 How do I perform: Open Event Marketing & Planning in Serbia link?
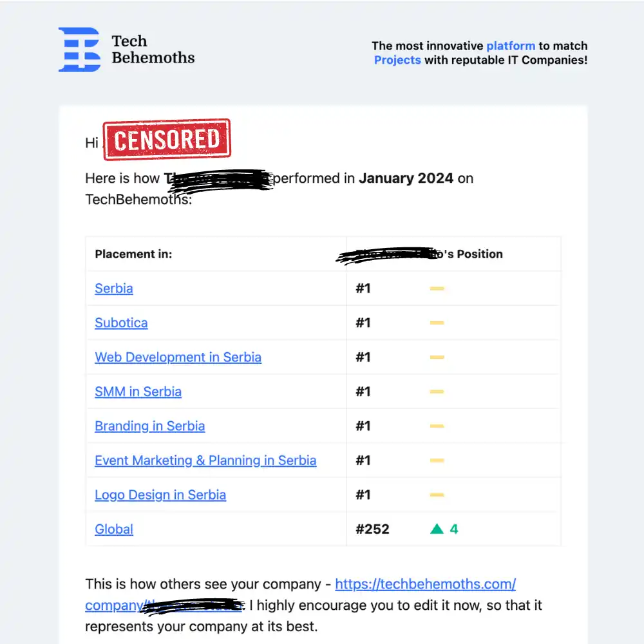(205, 460)
